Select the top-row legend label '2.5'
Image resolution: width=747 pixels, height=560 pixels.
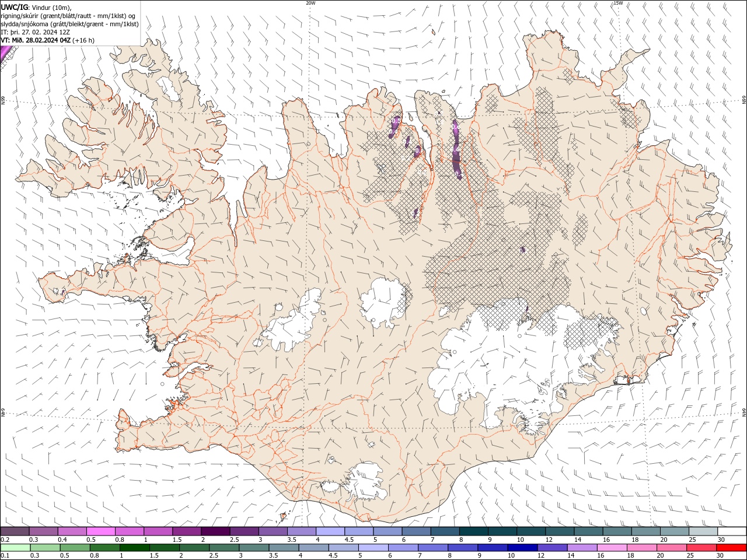tap(234, 540)
